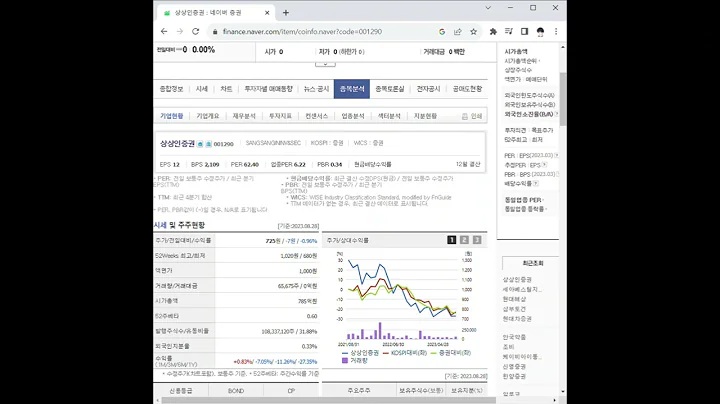The image size is (720, 404).
Task: Open 상상인증권 in recent list
Action: [517, 280]
